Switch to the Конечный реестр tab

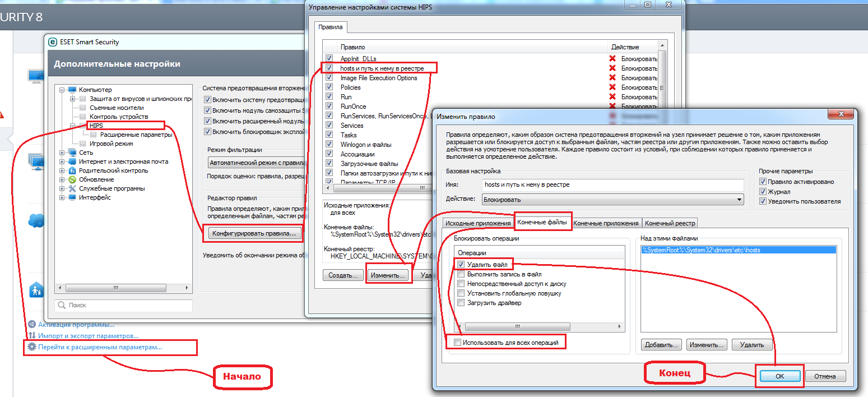pyautogui.click(x=670, y=223)
